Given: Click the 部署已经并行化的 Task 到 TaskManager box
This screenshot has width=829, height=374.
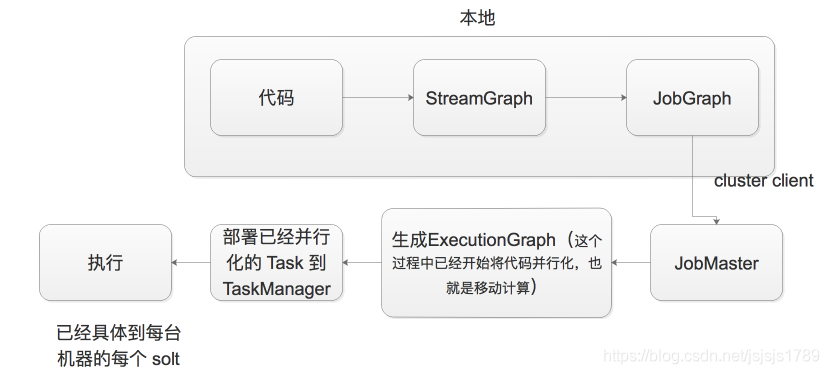Looking at the screenshot, I should (x=277, y=262).
